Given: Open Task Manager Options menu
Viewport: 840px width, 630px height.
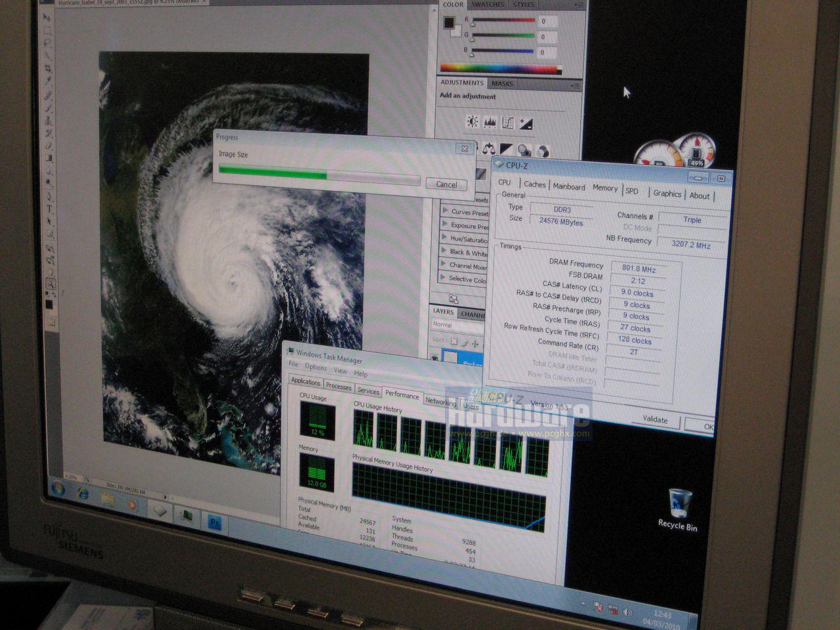Looking at the screenshot, I should coord(316,367).
